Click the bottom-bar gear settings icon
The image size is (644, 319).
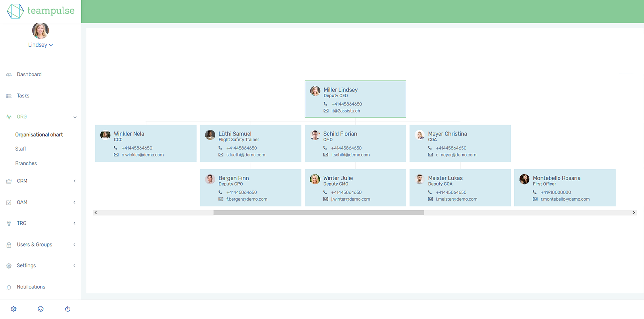(x=13, y=309)
